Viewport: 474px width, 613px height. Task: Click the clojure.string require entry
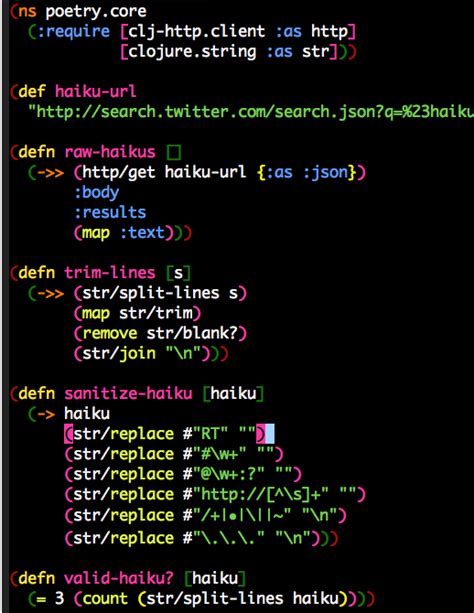229,52
